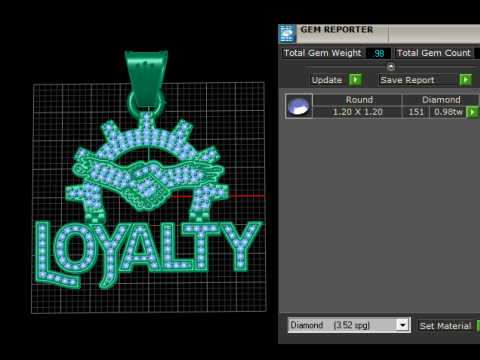The height and width of the screenshot is (360, 480).
Task: Click the GEM REPORTER title tab
Action: (337, 30)
